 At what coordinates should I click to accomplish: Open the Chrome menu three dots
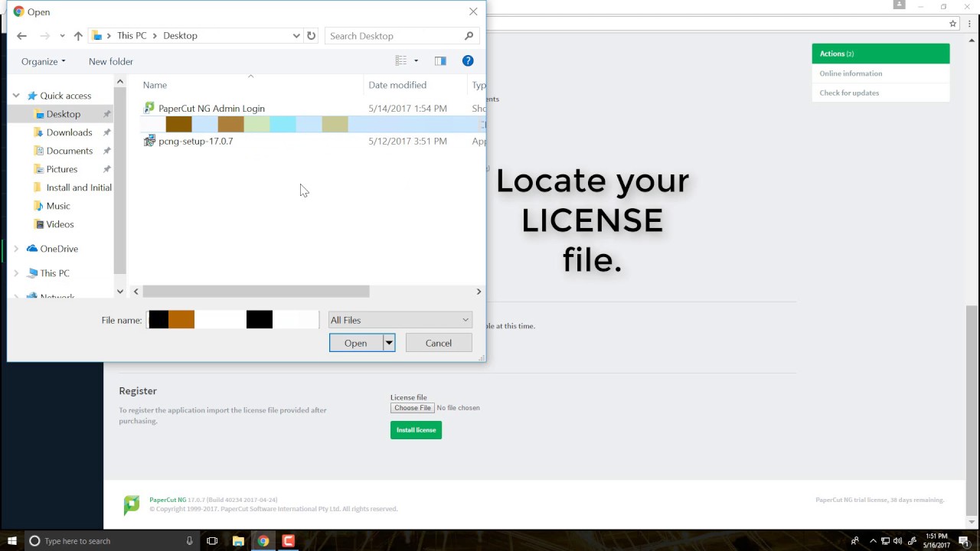click(970, 24)
